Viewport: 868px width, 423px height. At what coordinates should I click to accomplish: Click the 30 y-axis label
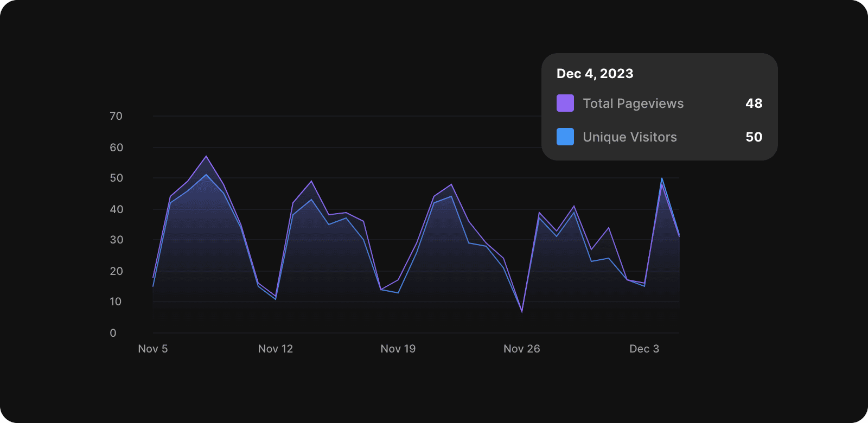pyautogui.click(x=116, y=240)
